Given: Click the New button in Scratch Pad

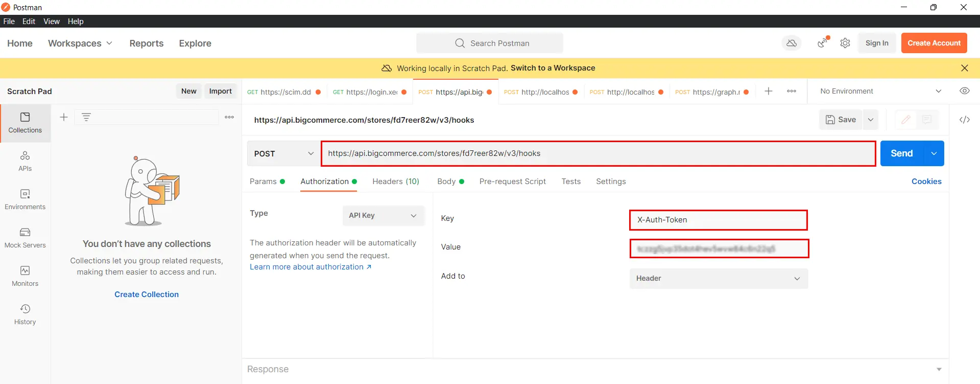Looking at the screenshot, I should (x=189, y=91).
